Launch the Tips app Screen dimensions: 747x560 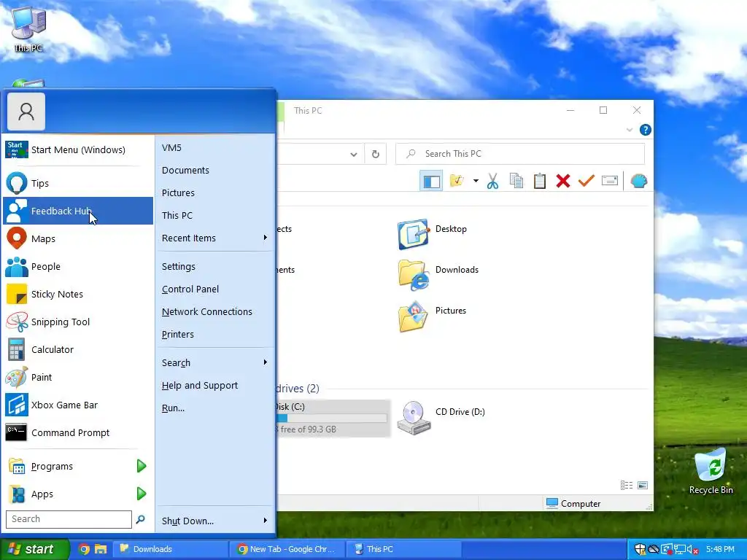point(78,183)
